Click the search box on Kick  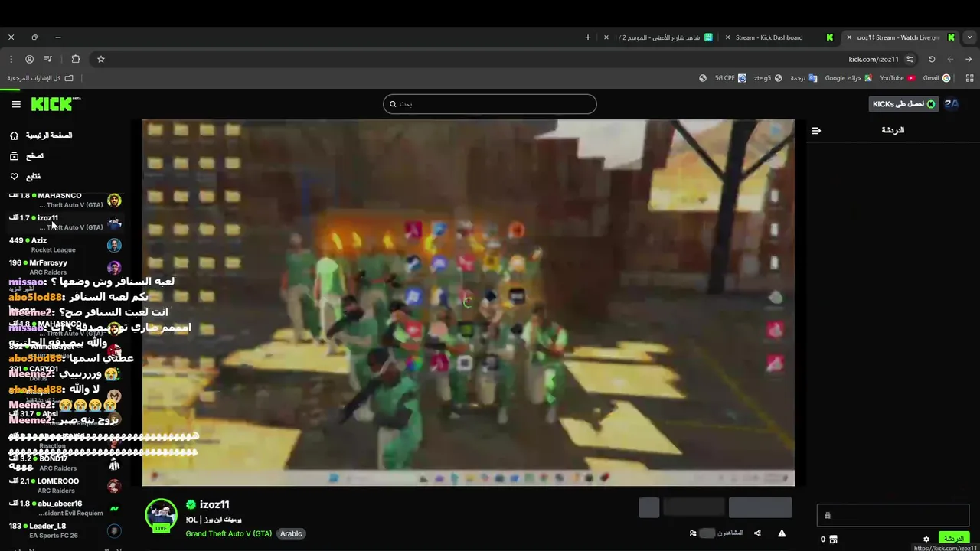tap(490, 104)
